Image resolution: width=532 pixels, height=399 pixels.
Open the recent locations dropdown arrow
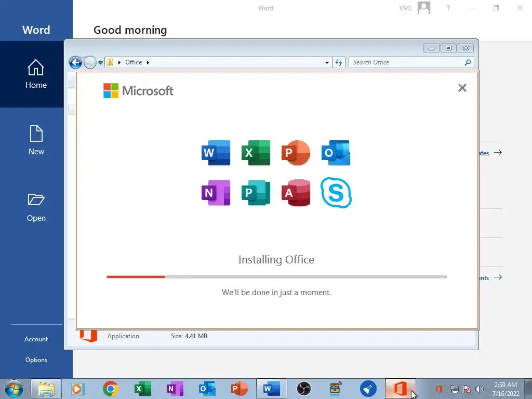click(x=100, y=62)
